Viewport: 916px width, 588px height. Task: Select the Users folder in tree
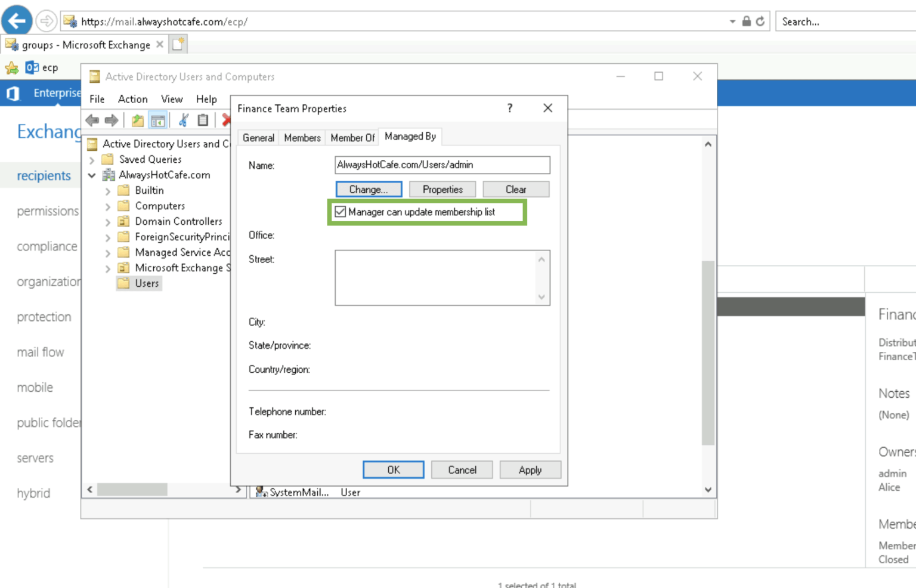tap(147, 283)
